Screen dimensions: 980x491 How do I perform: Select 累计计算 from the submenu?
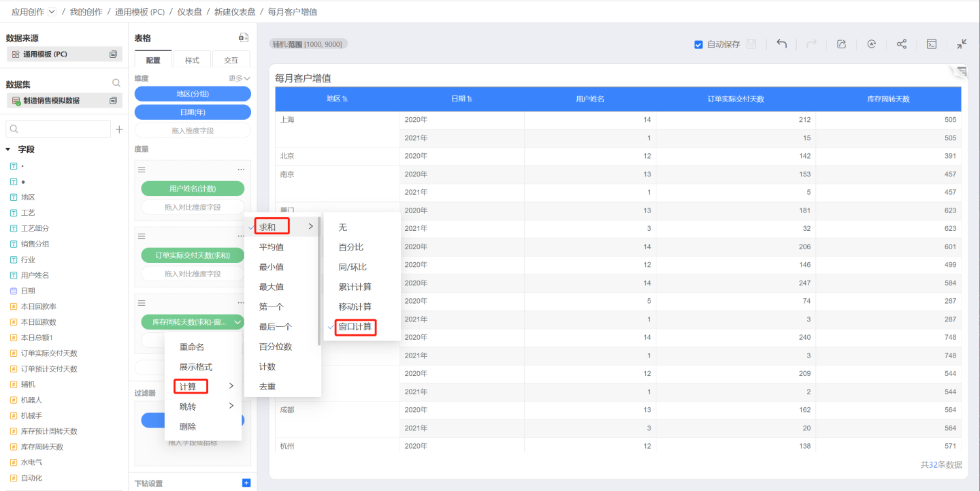tap(355, 287)
